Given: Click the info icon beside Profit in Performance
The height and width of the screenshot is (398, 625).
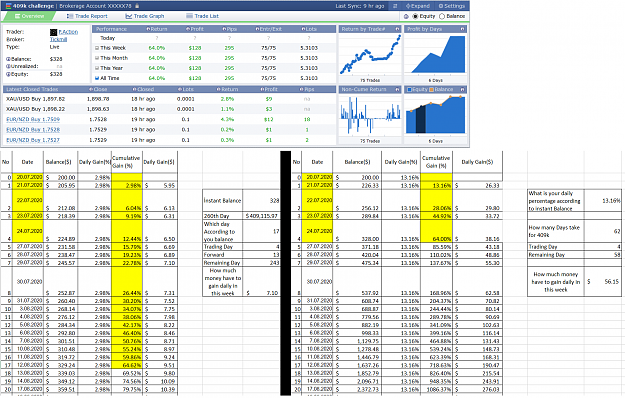Looking at the screenshot, I should point(187,29).
